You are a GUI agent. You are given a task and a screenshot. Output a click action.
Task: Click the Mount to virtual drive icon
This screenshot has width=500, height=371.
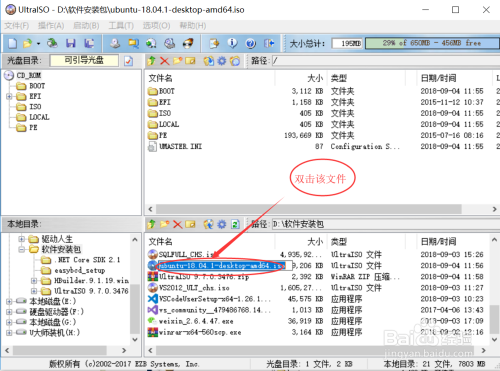pyautogui.click(x=170, y=43)
